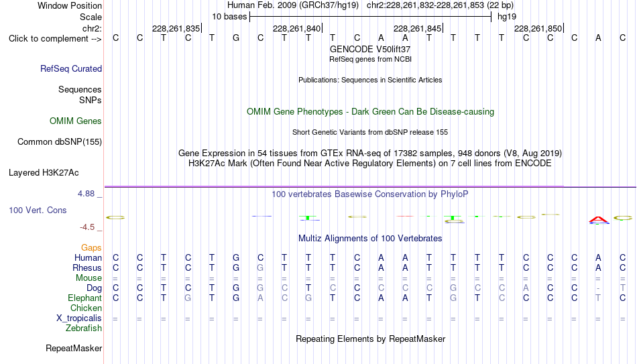This screenshot has width=637, height=364.
Task: Select the SNPs track label
Action: (x=91, y=100)
